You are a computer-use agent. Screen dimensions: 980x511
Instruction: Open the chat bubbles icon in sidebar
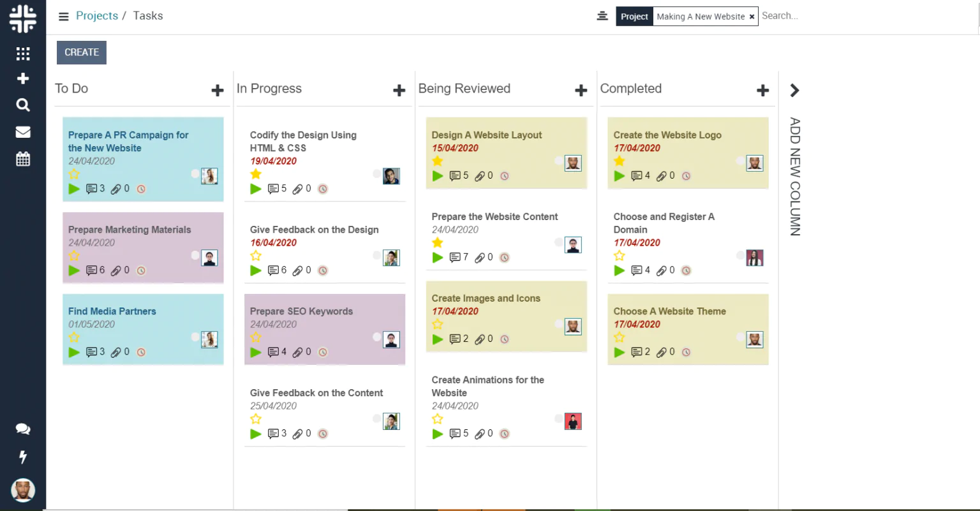23,429
